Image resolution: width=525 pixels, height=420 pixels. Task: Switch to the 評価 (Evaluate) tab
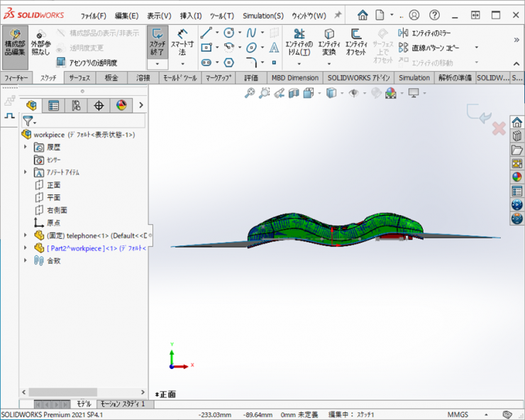click(x=251, y=77)
